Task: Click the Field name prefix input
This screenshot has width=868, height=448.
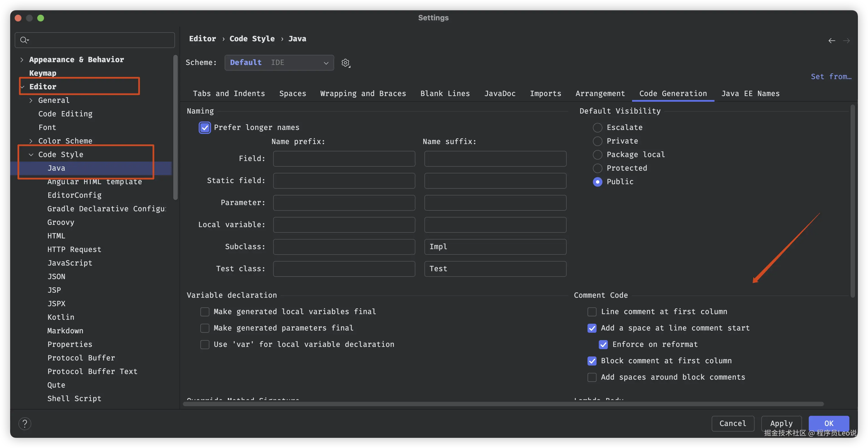Action: 344,158
